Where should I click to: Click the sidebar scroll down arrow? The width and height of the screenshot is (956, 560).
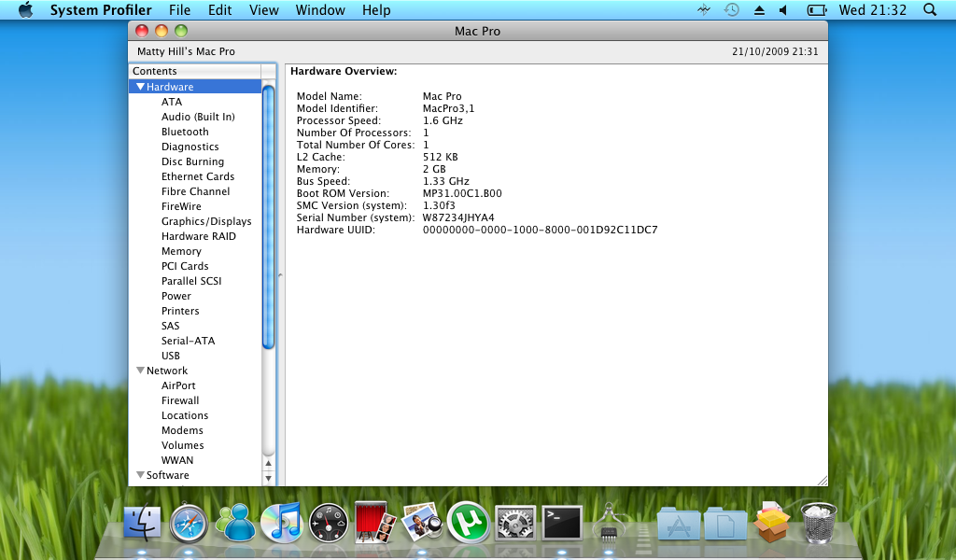[x=268, y=479]
